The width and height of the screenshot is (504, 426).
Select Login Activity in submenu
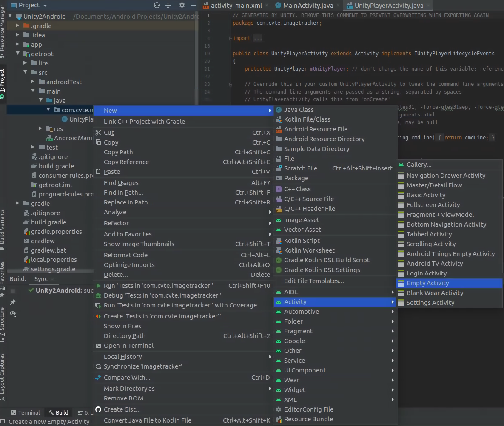pos(450,273)
